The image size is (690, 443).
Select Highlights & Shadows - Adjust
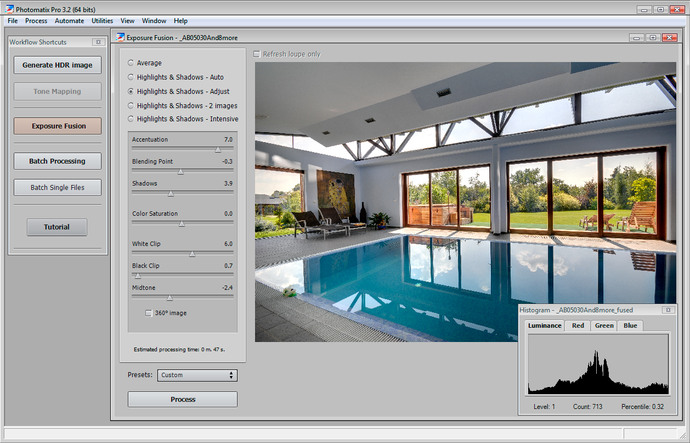click(x=131, y=91)
